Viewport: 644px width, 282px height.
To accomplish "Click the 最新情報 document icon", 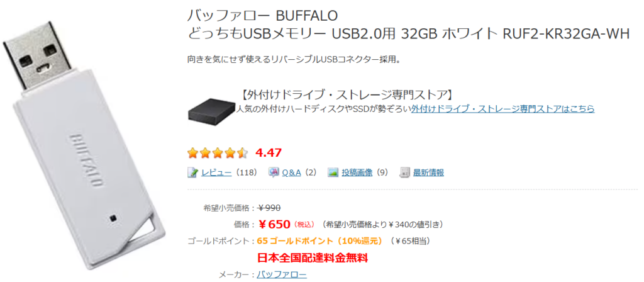I will 405,172.
